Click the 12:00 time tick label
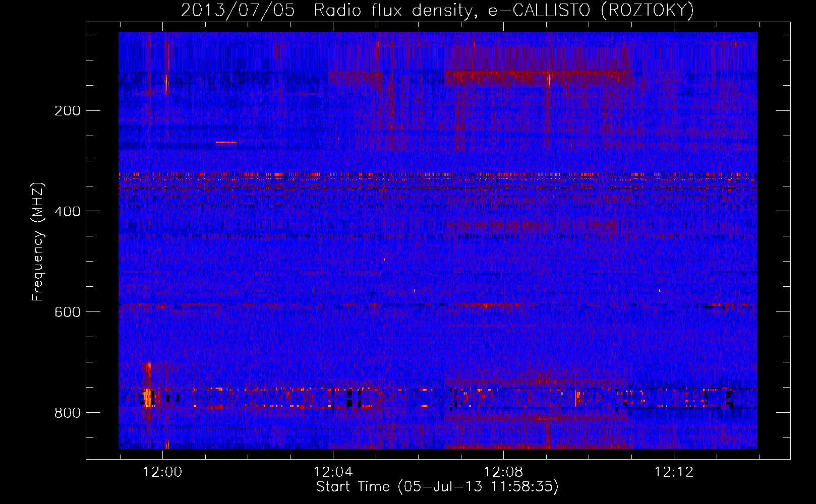 pos(163,472)
